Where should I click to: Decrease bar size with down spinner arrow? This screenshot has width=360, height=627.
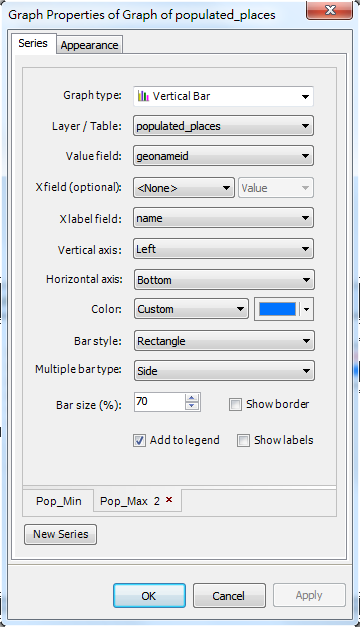point(192,406)
